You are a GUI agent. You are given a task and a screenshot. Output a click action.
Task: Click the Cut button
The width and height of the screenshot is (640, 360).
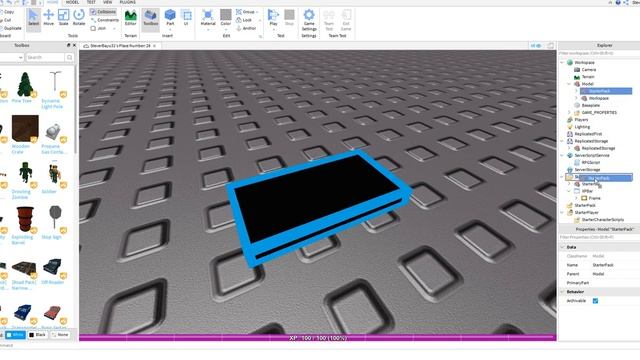pos(6,20)
